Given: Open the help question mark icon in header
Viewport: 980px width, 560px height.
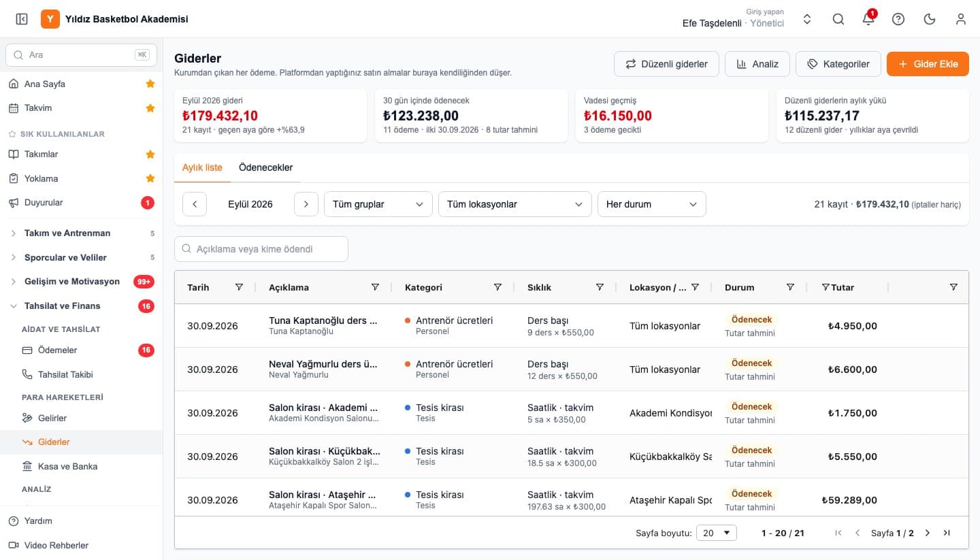Looking at the screenshot, I should (x=898, y=19).
